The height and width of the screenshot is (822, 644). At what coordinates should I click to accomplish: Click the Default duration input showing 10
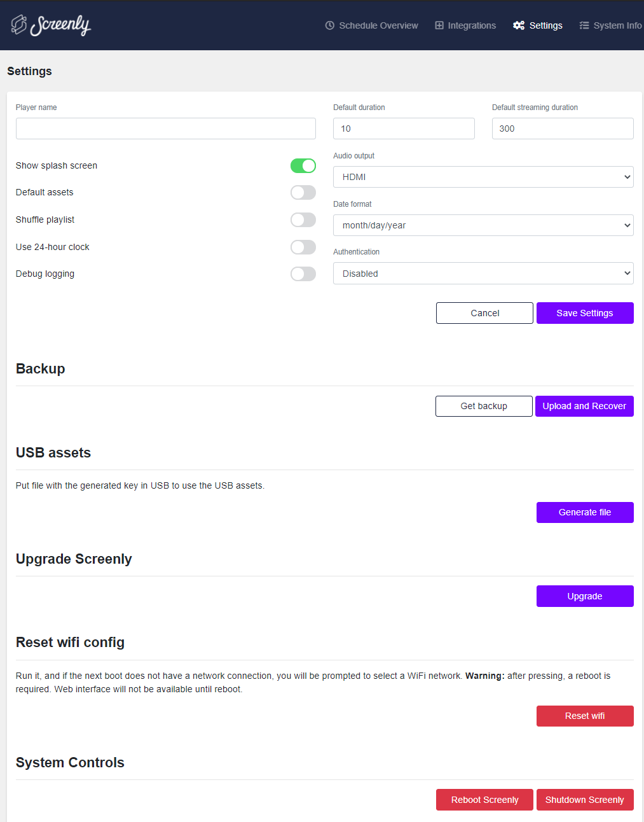404,129
